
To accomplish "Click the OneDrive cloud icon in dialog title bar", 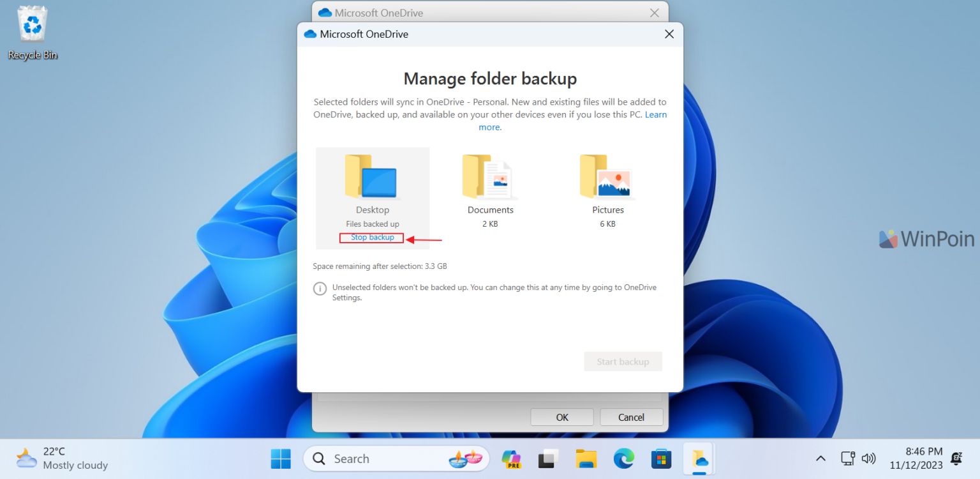I will 310,34.
